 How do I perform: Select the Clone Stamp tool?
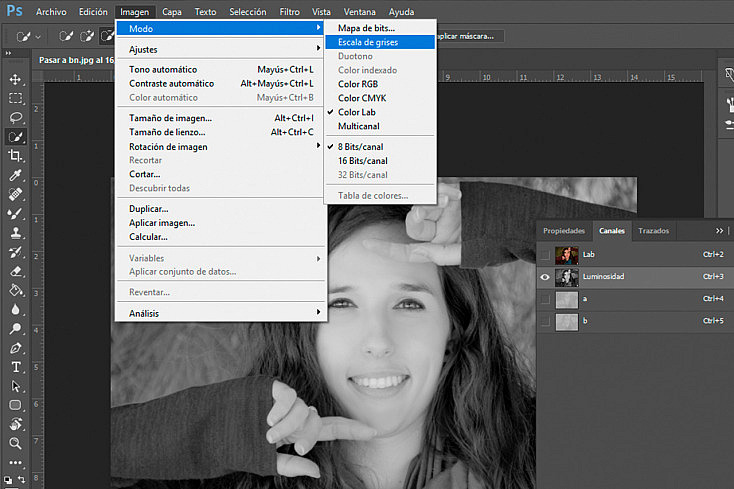click(x=15, y=233)
